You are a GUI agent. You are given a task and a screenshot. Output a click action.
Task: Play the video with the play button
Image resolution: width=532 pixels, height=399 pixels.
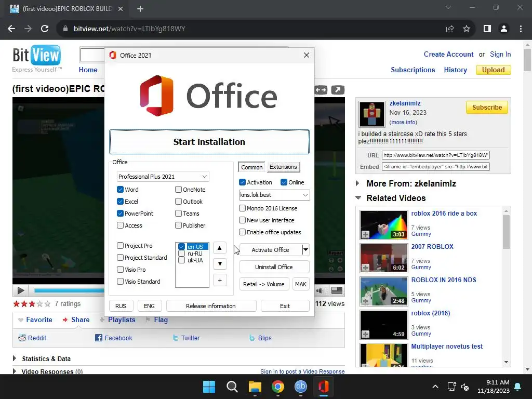coord(20,290)
